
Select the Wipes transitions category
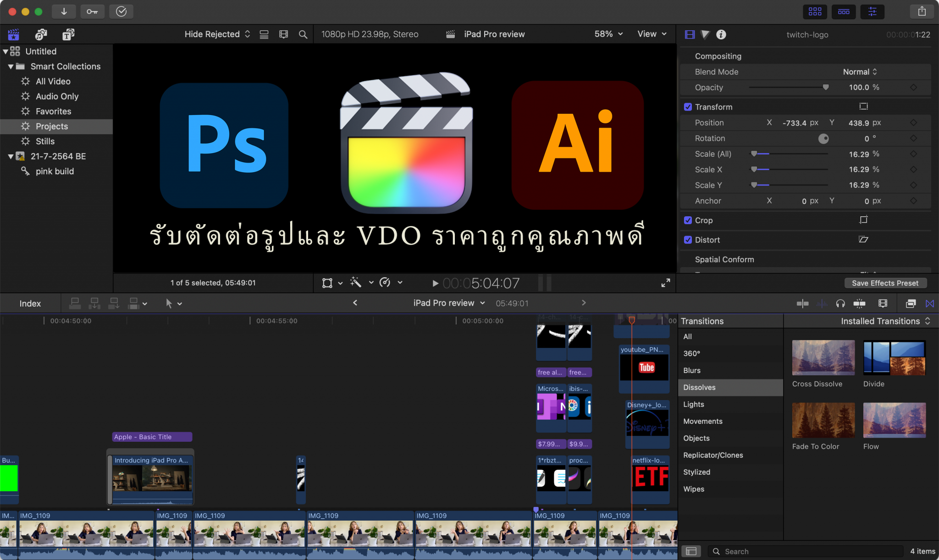tap(730, 489)
